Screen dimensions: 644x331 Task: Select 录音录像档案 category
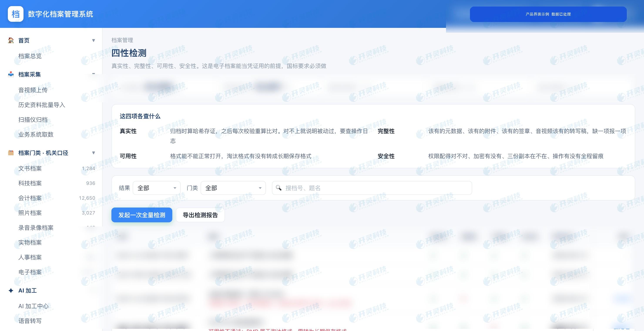36,228
